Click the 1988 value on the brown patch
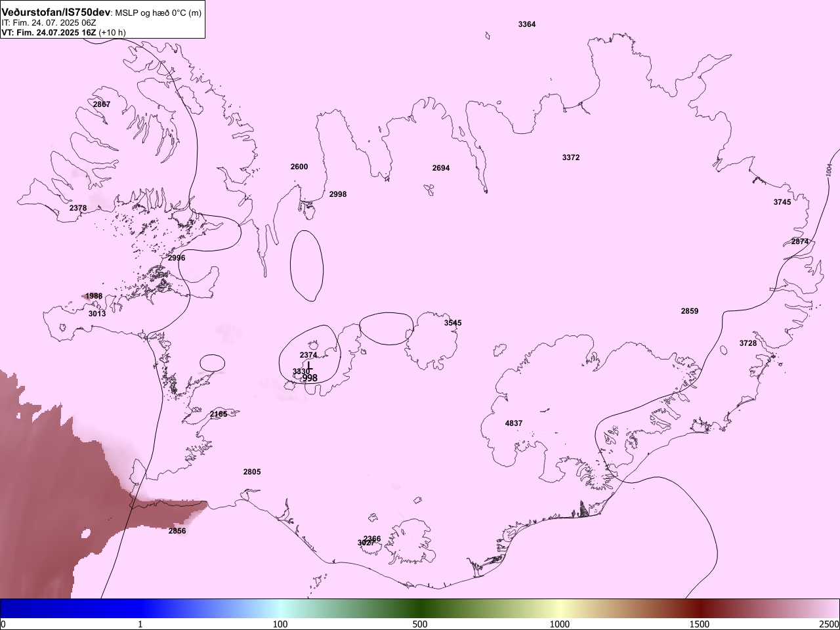 pos(94,296)
